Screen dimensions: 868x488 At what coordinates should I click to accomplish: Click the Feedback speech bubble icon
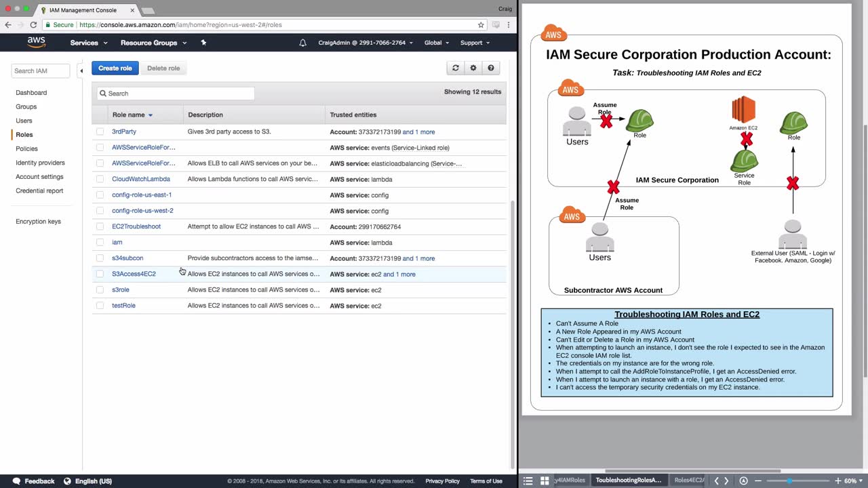(16, 481)
